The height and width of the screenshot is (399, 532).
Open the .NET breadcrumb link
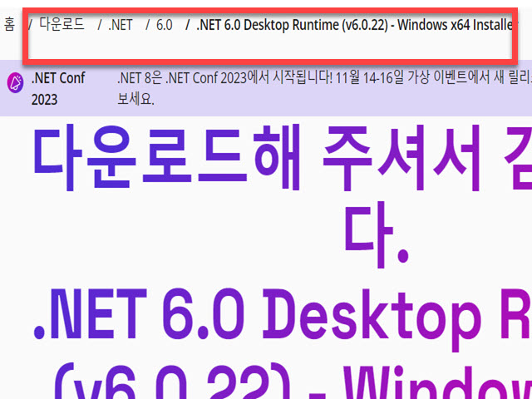[121, 25]
